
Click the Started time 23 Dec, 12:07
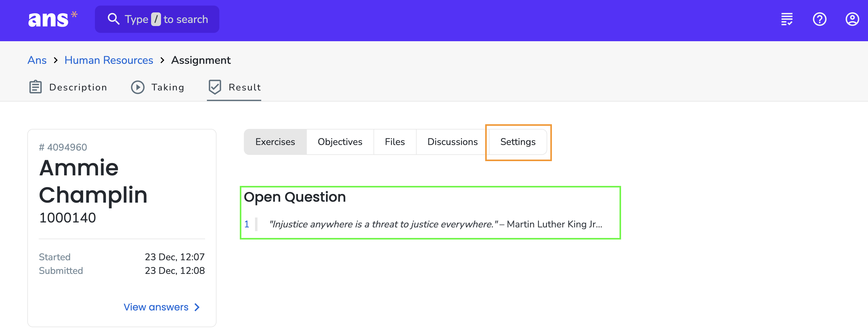175,257
